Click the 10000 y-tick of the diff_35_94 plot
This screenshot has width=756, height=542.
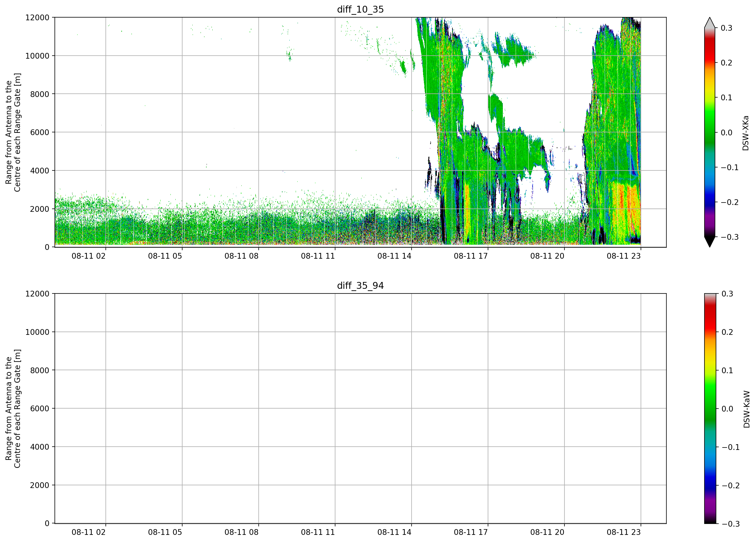[37, 332]
